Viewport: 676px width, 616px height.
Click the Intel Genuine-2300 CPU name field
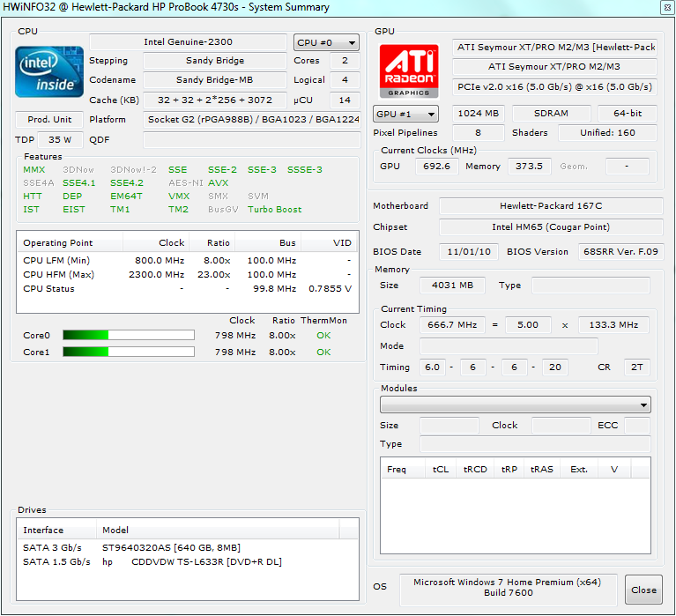point(188,41)
